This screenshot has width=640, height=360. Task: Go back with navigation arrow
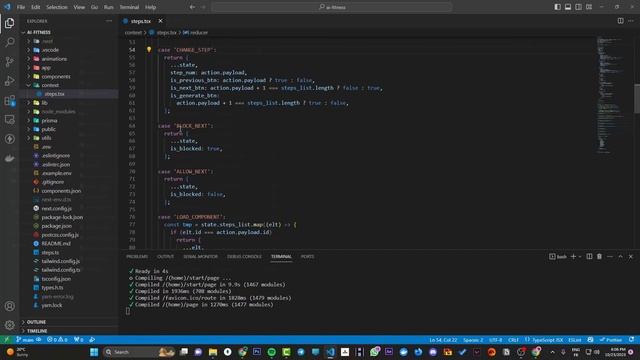pos(192,7)
